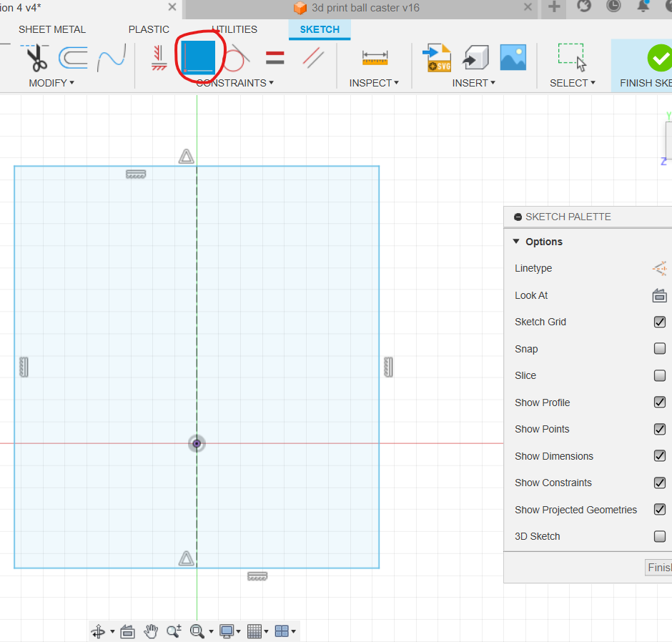
Task: Click the Pan hand tool
Action: click(151, 631)
